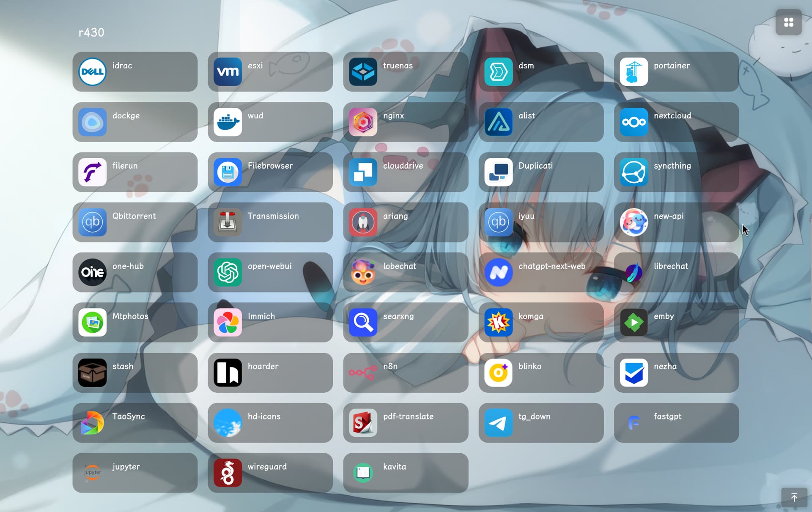The height and width of the screenshot is (512, 812).
Task: Click the clouddrive icon
Action: pyautogui.click(x=363, y=172)
